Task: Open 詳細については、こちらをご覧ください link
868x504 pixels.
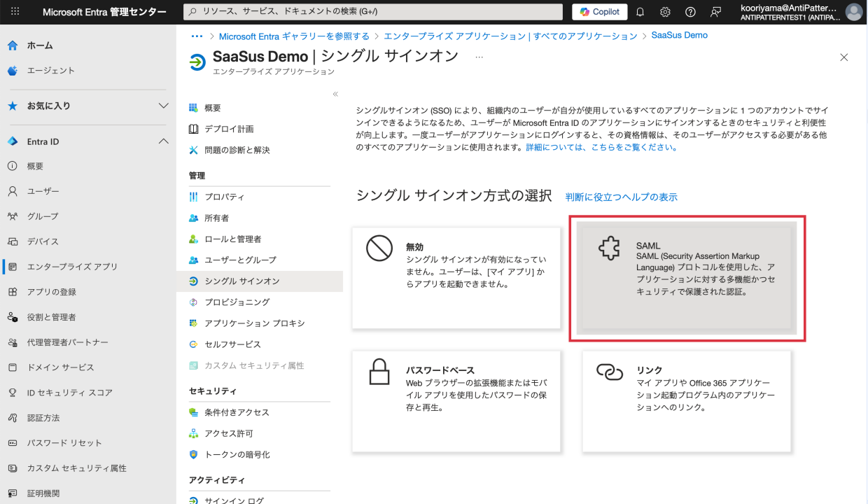Action: (602, 148)
